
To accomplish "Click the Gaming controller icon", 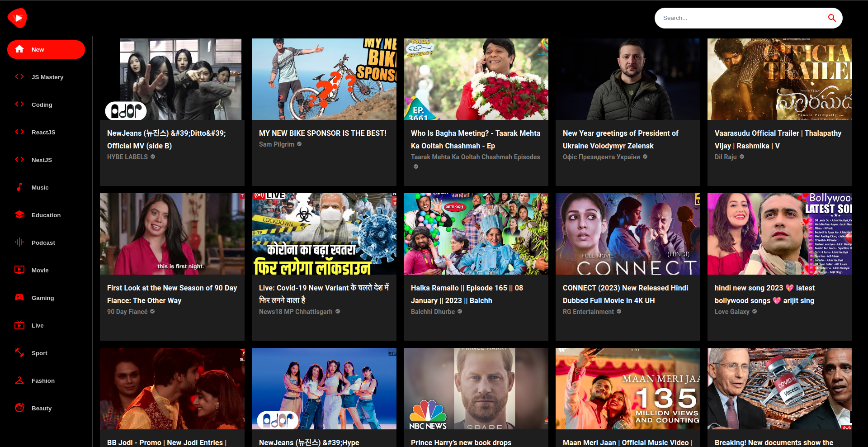I will coord(19,298).
